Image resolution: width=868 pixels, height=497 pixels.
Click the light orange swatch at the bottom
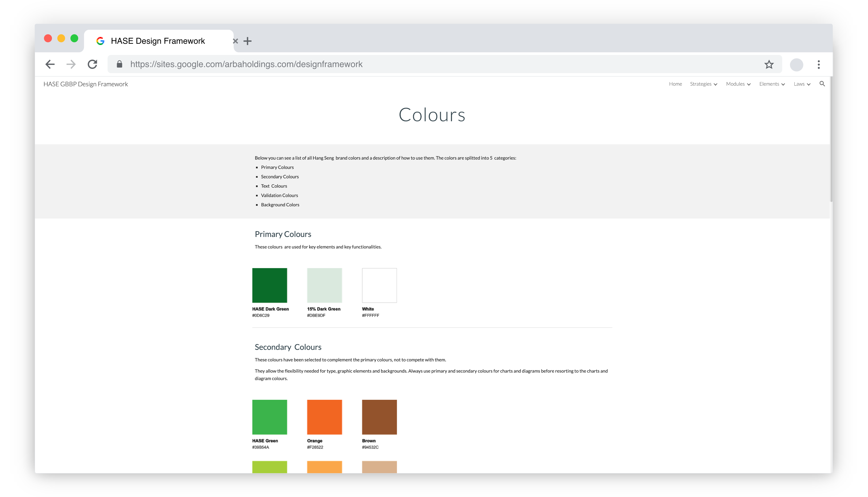pos(324,467)
